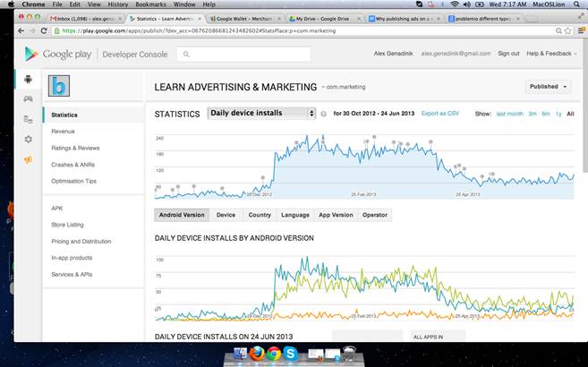Viewport: 588px width, 367px height.
Task: Open the Game services controller icon
Action: (x=28, y=99)
